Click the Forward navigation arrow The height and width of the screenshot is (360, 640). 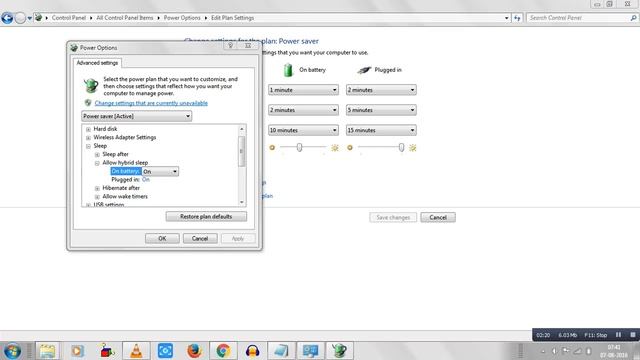[x=20, y=18]
